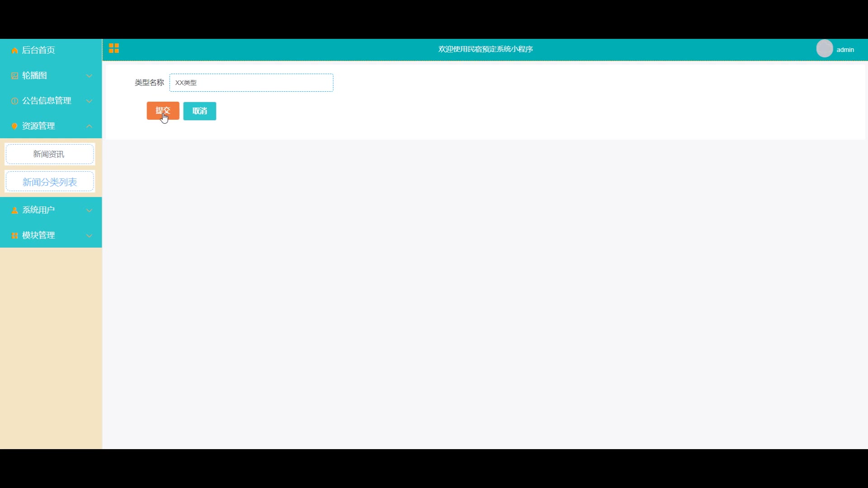Open the 轮播图 sidebar menu
This screenshot has width=868, height=488.
tap(51, 75)
